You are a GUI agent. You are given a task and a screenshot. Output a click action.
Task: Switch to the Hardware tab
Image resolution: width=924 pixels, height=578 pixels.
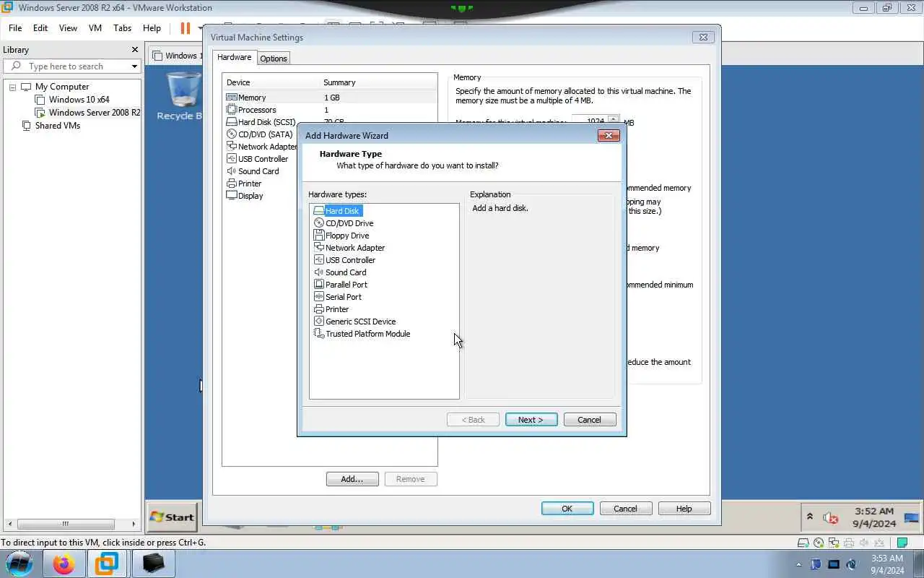pos(235,57)
